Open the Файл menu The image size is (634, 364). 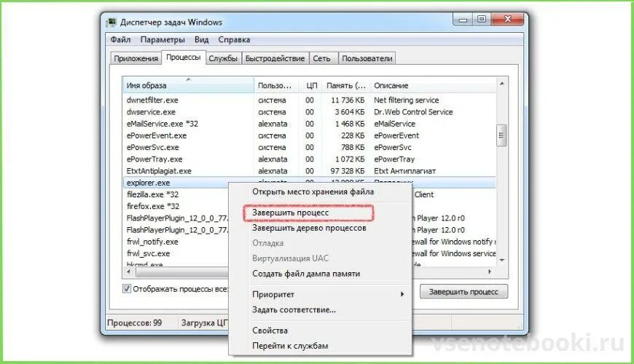(120, 39)
